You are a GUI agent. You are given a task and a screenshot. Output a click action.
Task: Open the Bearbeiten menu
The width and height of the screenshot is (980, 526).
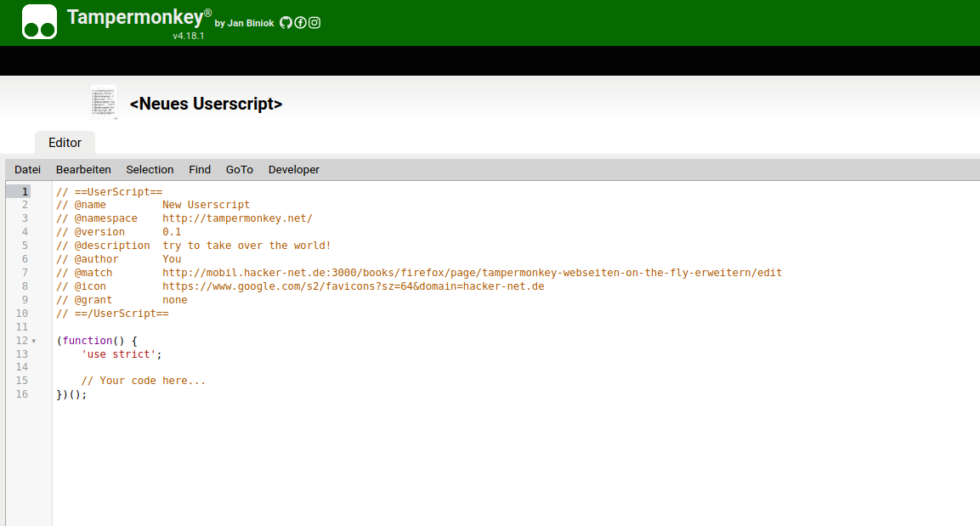tap(83, 169)
